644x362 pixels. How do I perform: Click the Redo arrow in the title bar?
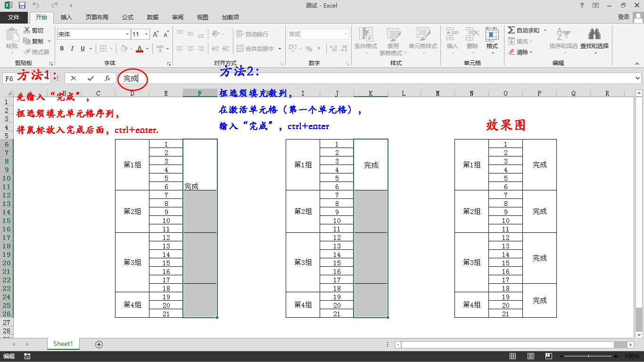coord(54,5)
